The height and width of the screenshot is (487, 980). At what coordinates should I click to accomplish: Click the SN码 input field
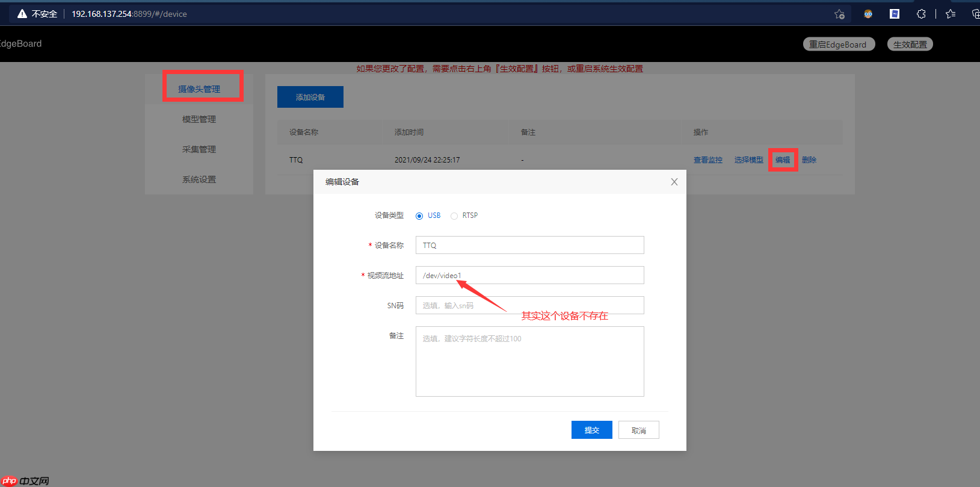point(529,305)
